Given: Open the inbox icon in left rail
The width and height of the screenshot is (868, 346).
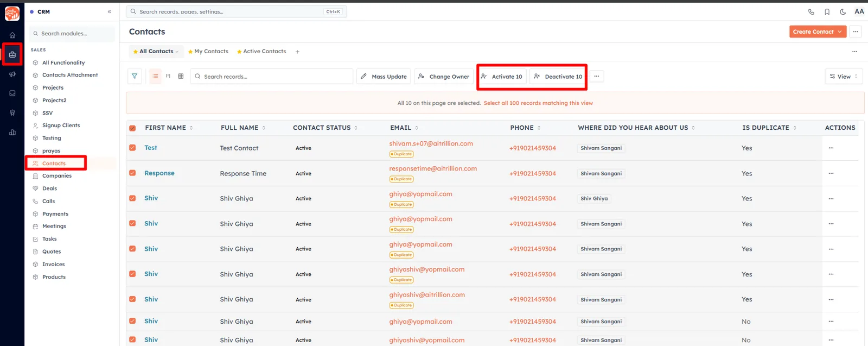Looking at the screenshot, I should coord(12,93).
